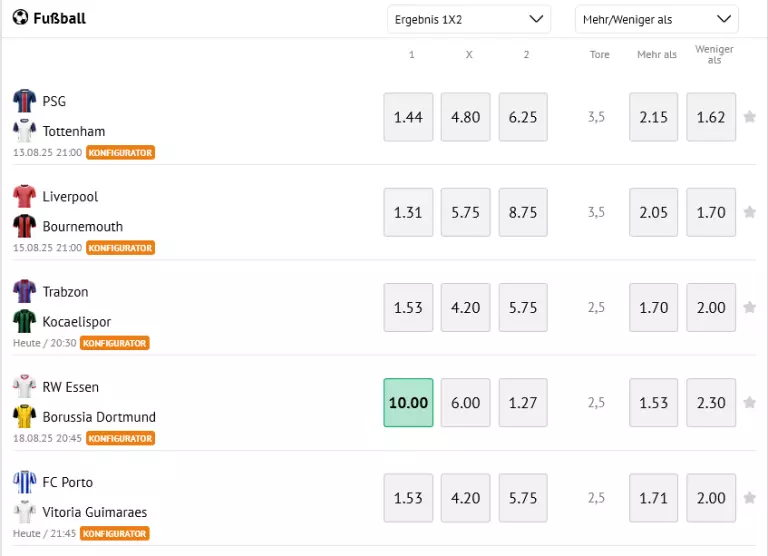Click the Fußball soccer ball icon
768x556 pixels.
click(20, 18)
